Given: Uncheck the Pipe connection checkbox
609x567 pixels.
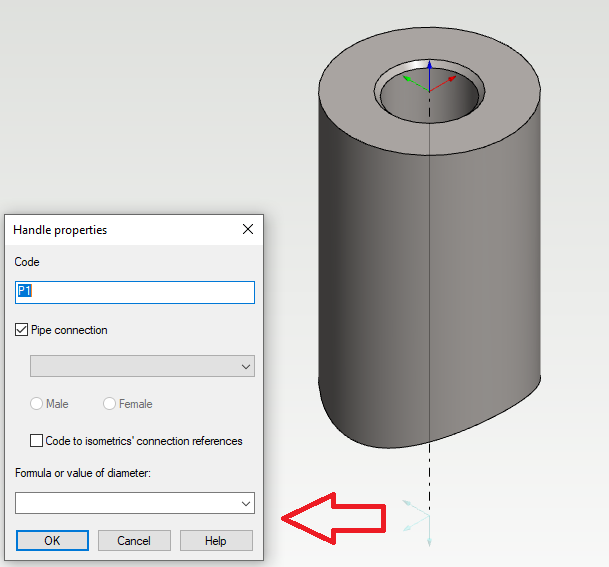Looking at the screenshot, I should tap(22, 330).
